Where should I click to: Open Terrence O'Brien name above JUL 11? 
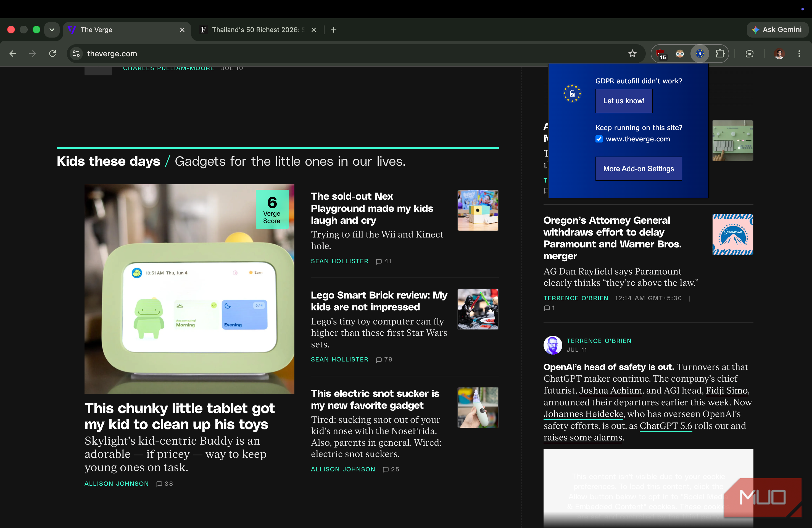pyautogui.click(x=599, y=341)
